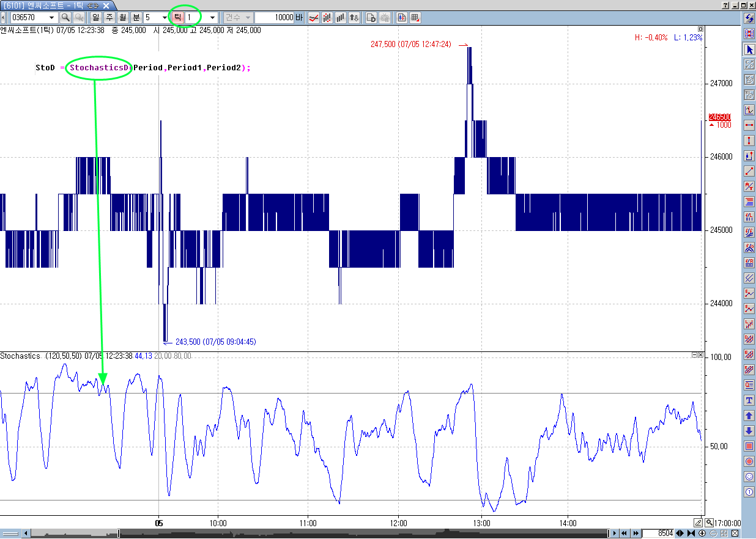Select the diagonal trend line tool
Viewport: 756px width, 539px height.
tap(749, 171)
